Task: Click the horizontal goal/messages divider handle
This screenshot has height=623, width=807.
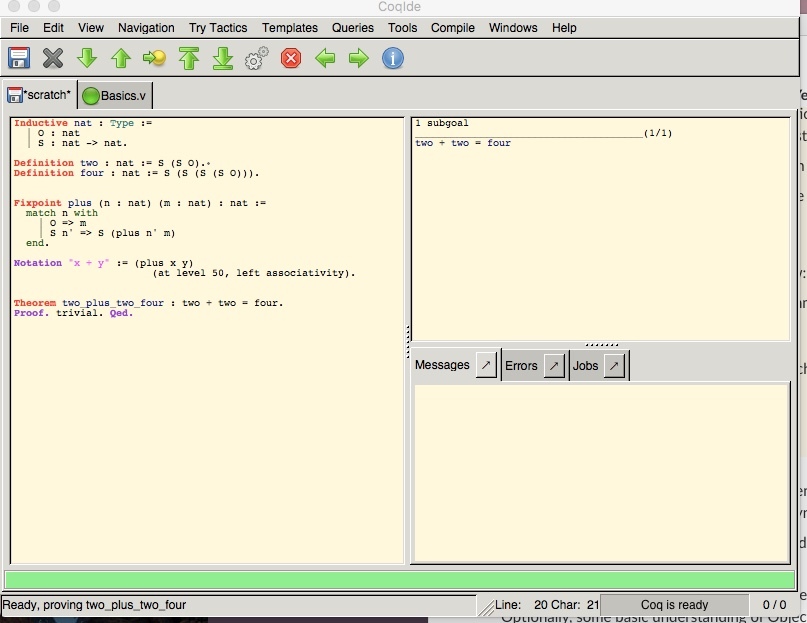Action: tap(601, 345)
